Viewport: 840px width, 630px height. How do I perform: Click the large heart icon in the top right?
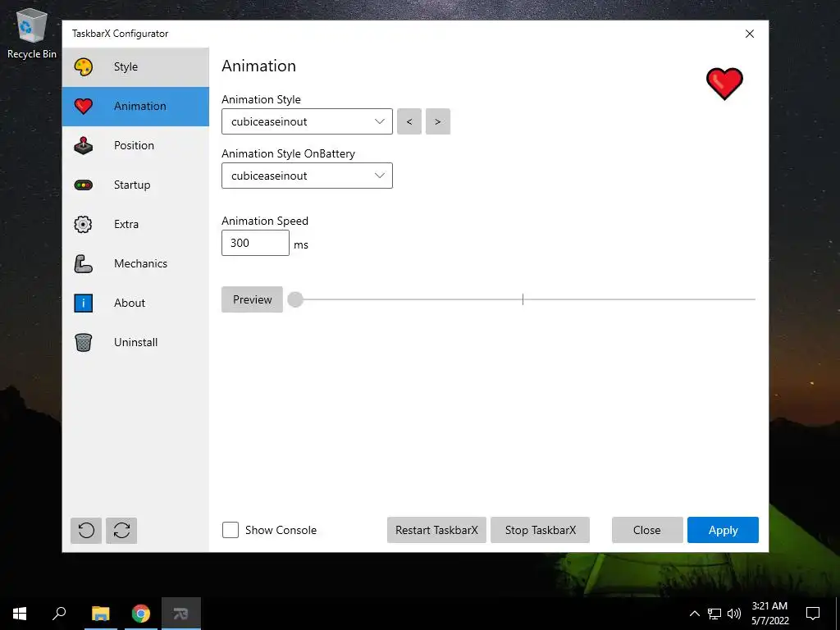click(724, 84)
